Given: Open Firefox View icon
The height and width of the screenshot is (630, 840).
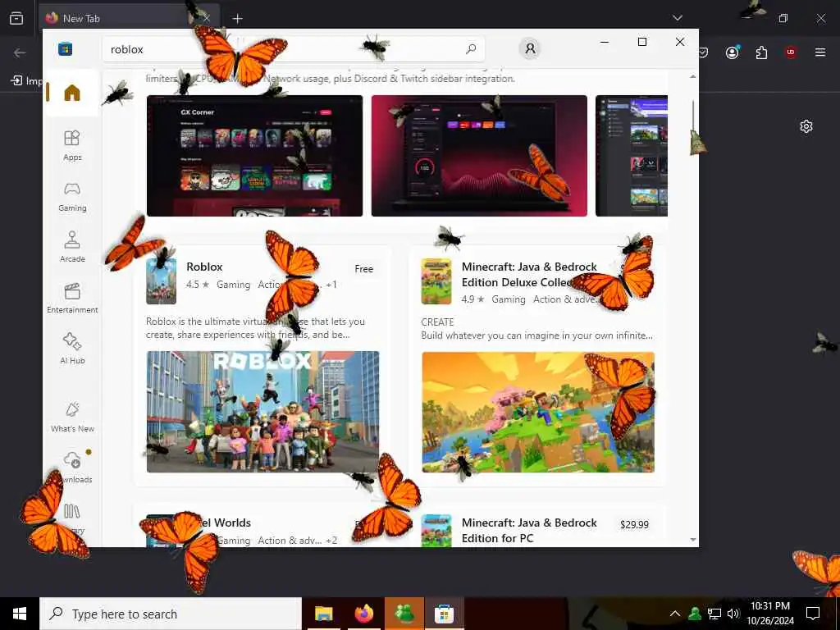Looking at the screenshot, I should (x=16, y=18).
